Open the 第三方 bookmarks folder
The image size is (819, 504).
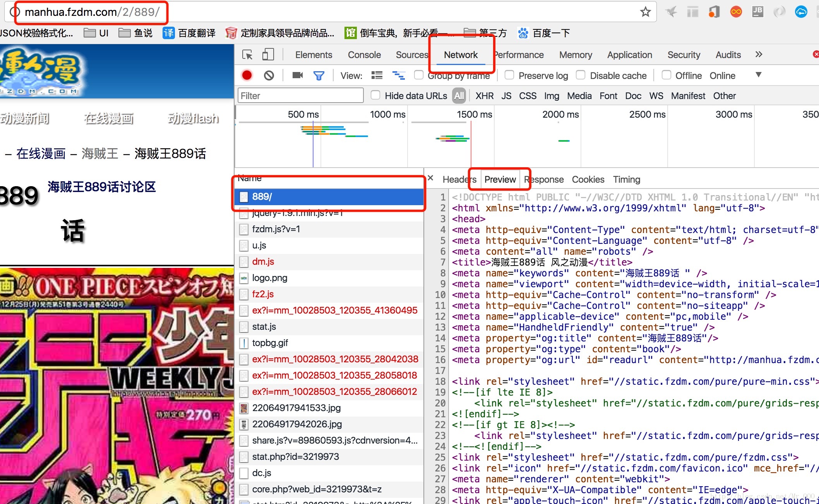(485, 33)
